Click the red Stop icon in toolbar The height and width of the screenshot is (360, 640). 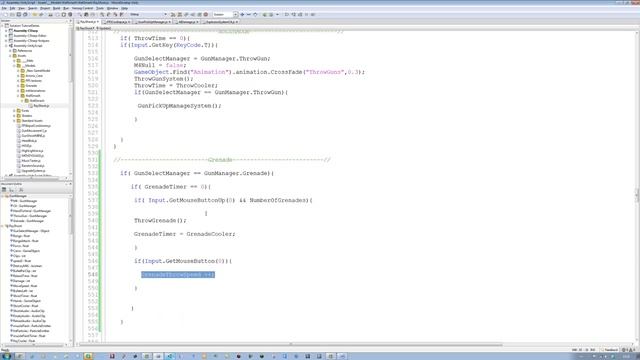[206, 14]
